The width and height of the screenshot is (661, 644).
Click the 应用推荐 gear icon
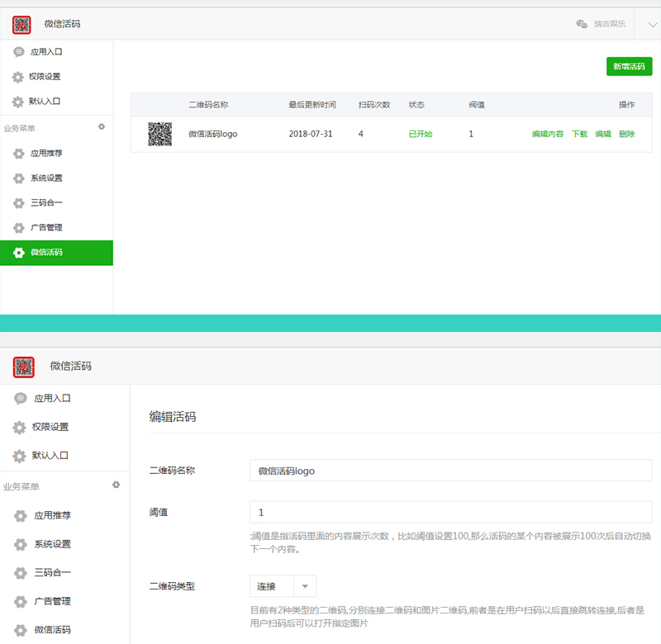click(x=18, y=154)
